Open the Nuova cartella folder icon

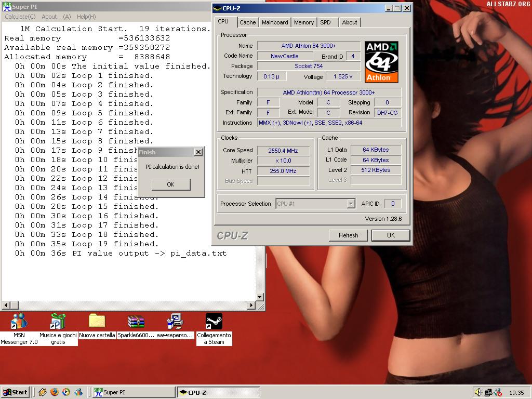(x=97, y=321)
